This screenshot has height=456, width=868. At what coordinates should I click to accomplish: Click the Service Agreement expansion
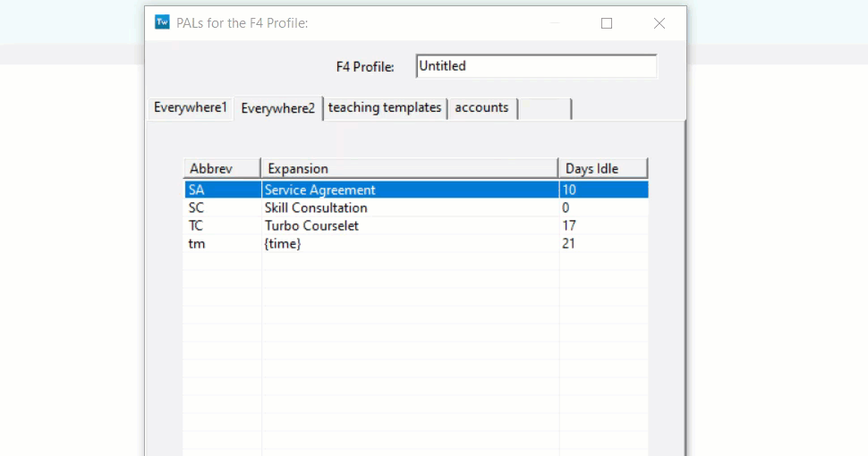point(320,190)
